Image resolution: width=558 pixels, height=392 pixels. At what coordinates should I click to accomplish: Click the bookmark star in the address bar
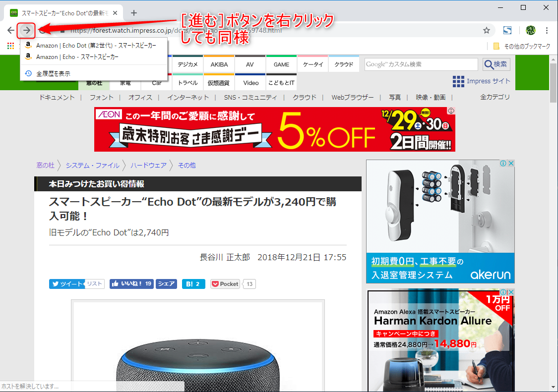[486, 30]
